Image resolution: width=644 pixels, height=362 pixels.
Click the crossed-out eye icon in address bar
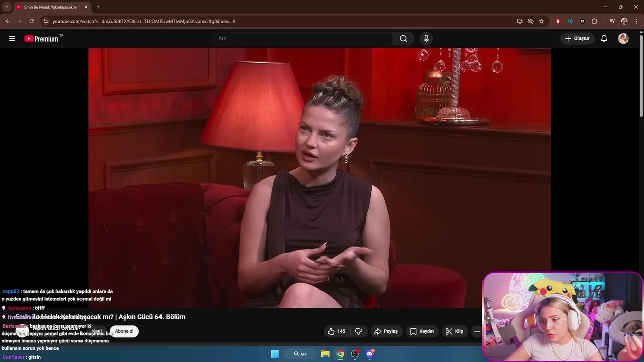tap(530, 21)
